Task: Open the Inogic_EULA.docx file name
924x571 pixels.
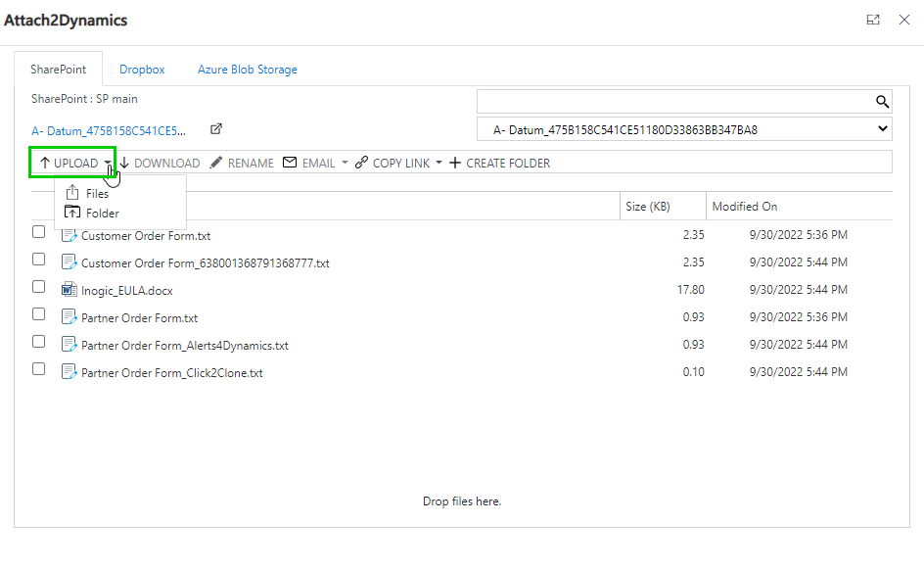Action: point(126,291)
